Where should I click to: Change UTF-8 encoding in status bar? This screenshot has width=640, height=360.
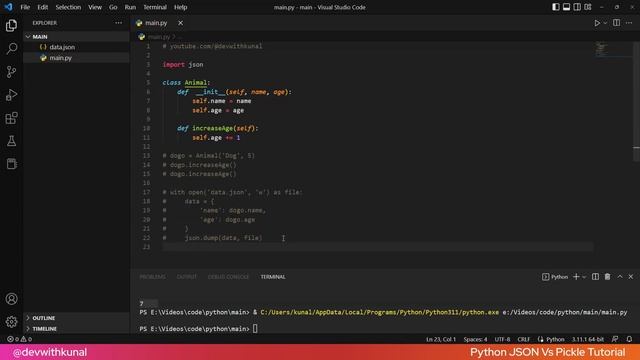click(x=502, y=339)
